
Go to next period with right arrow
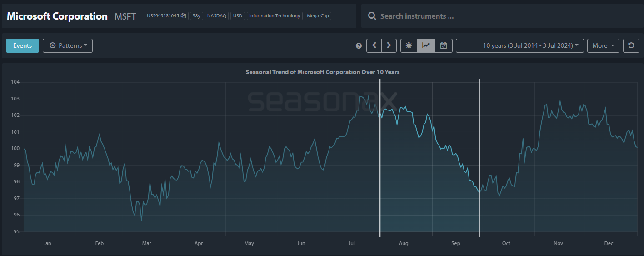pyautogui.click(x=389, y=45)
